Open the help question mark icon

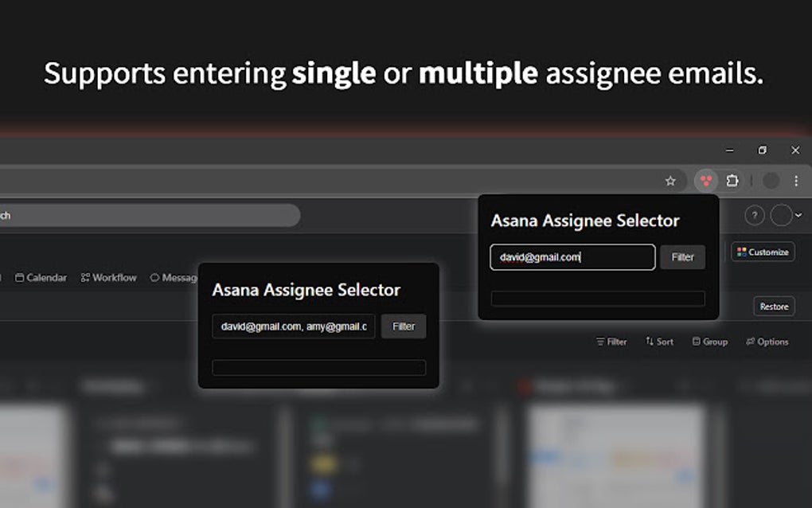tap(753, 215)
